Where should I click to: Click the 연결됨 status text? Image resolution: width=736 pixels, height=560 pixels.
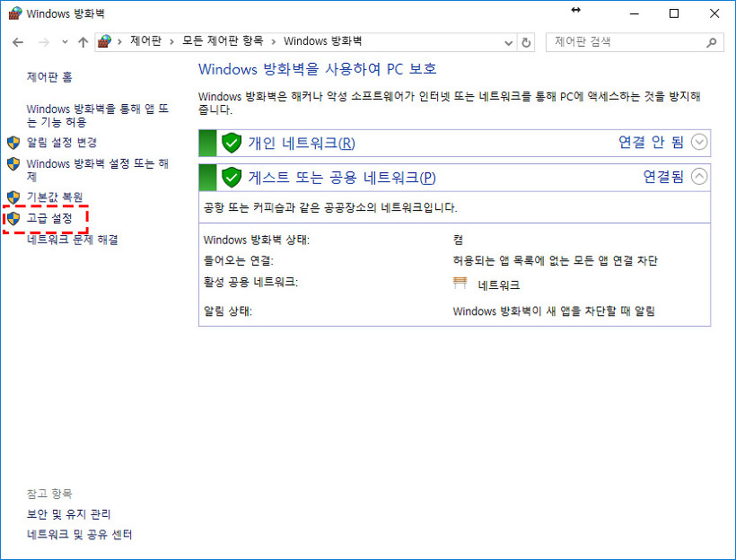tap(663, 177)
